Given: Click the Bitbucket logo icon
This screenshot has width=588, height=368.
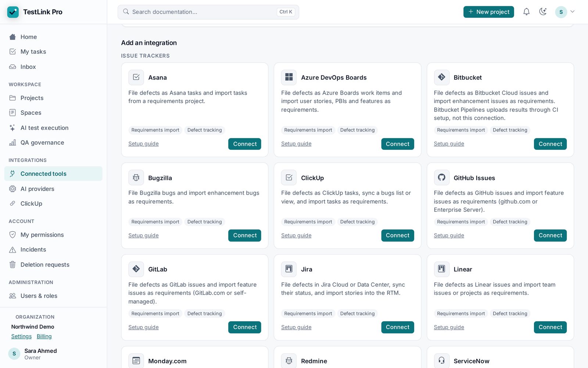Looking at the screenshot, I should (x=441, y=77).
